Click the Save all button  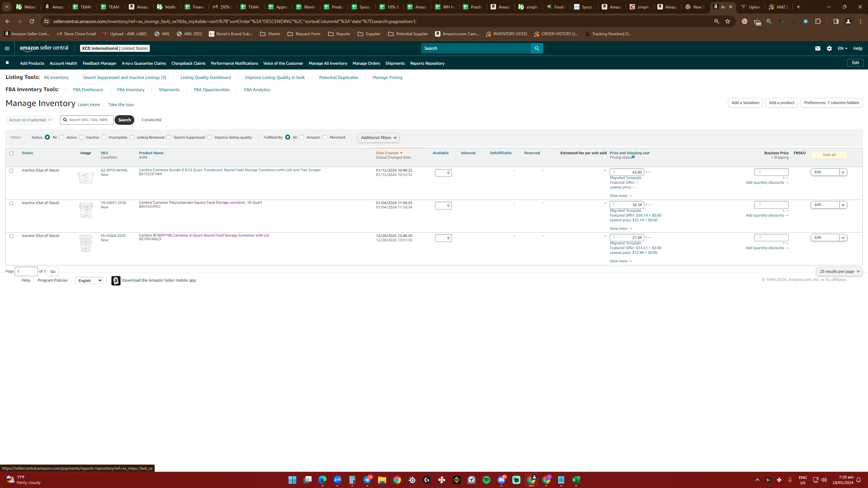pos(829,155)
